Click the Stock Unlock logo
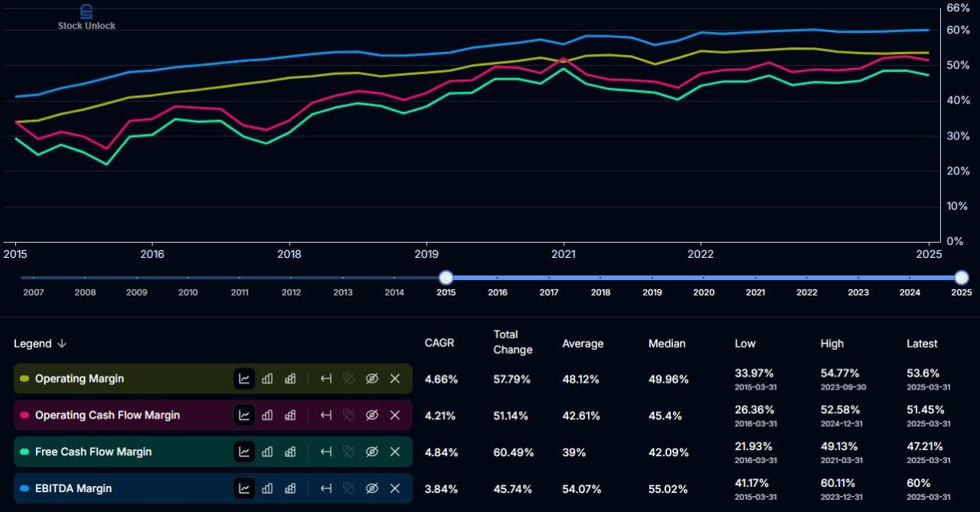The image size is (980, 512). tap(87, 17)
